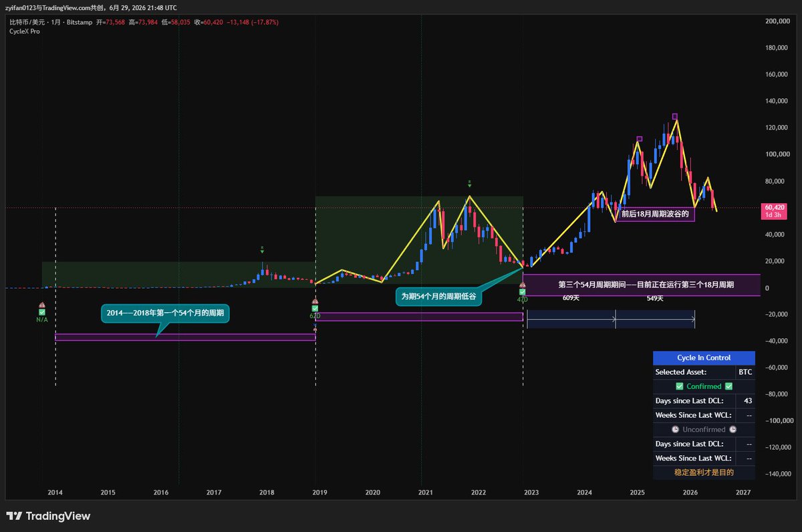Click 2014 on the time axis
The width and height of the screenshot is (802, 532).
pos(55,493)
